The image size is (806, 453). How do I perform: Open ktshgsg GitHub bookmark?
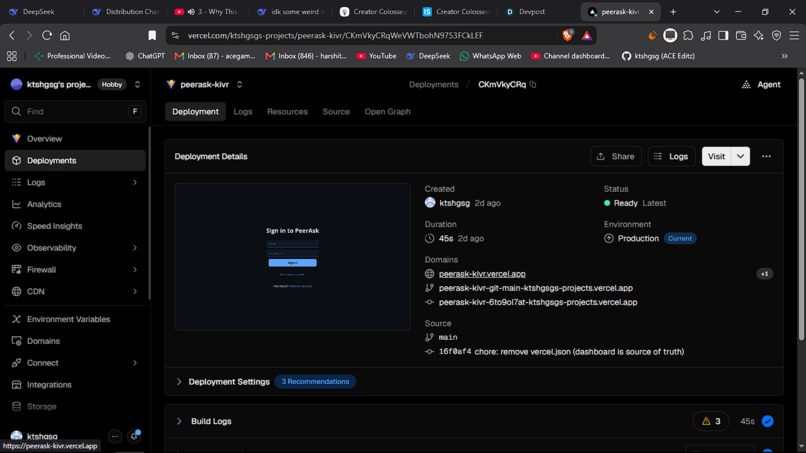point(658,56)
